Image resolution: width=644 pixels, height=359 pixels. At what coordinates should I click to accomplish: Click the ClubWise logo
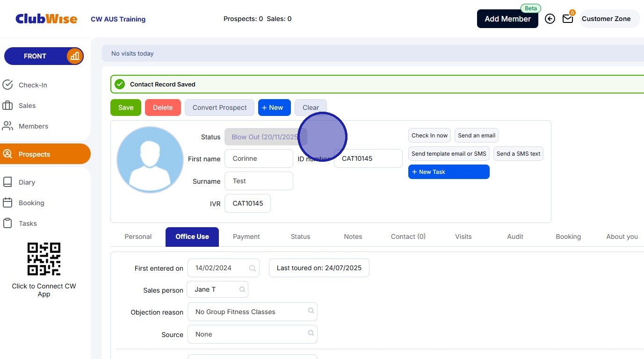pos(46,19)
